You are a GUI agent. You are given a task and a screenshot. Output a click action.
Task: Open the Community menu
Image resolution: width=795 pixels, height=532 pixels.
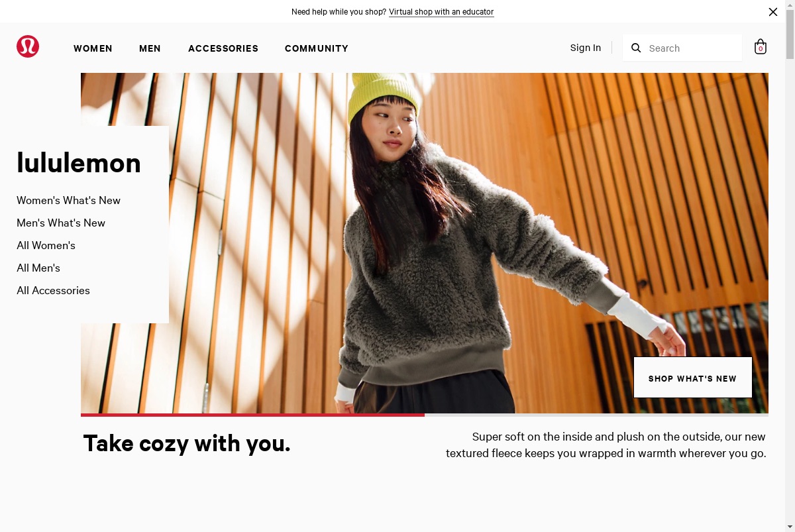[x=317, y=48]
